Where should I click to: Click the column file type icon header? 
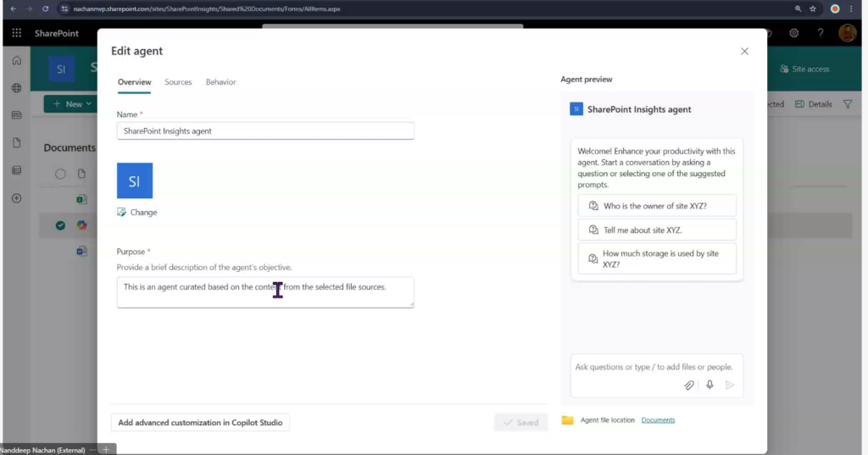pyautogui.click(x=81, y=174)
